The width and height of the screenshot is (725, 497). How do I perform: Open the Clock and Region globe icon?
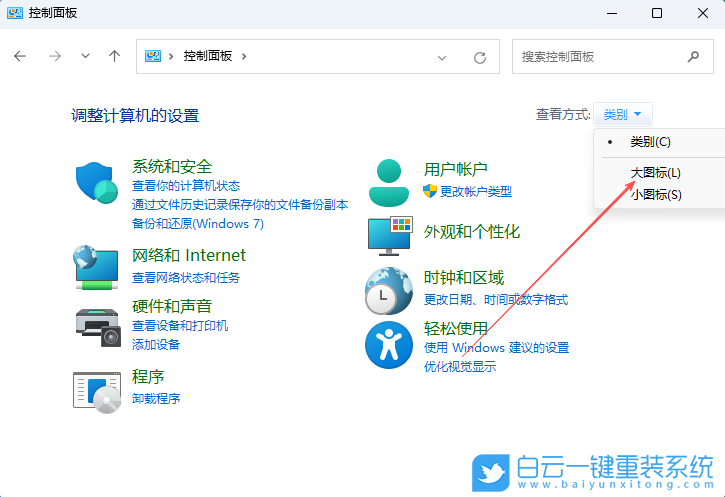(x=388, y=291)
